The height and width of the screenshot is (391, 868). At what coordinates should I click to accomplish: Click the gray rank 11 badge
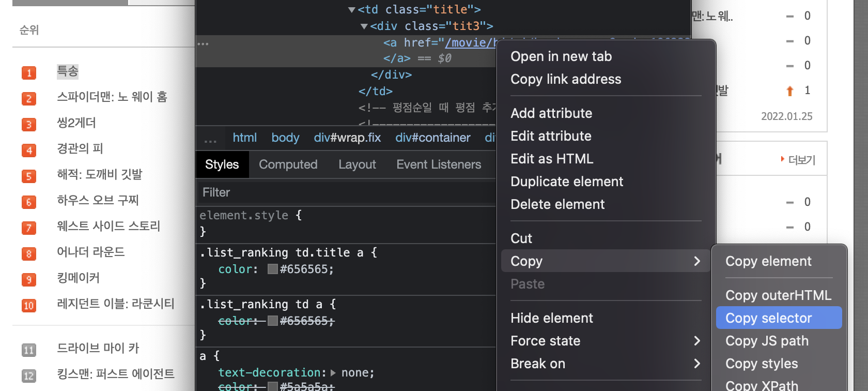coord(29,350)
